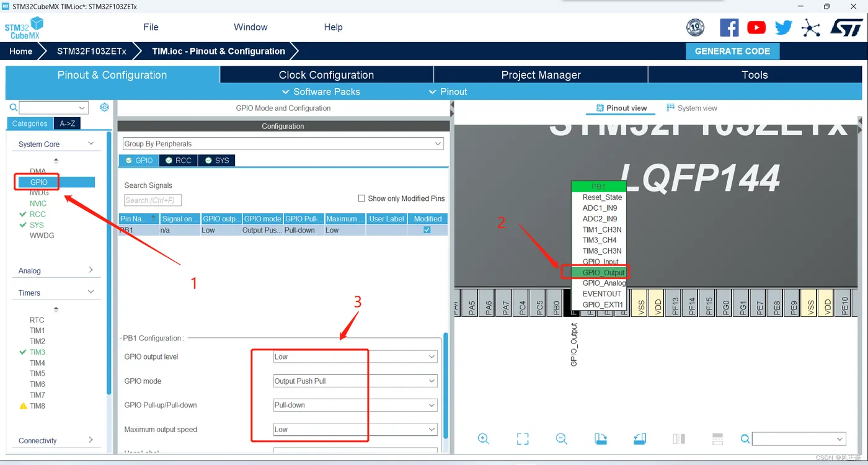Switch to the Clock Configuration tab

click(x=327, y=75)
